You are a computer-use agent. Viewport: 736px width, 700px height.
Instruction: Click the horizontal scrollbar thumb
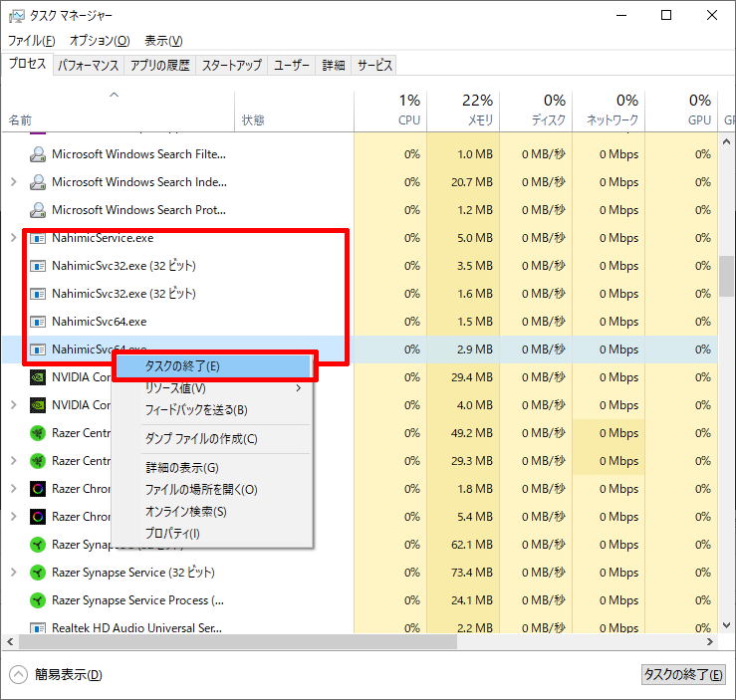tap(238, 642)
